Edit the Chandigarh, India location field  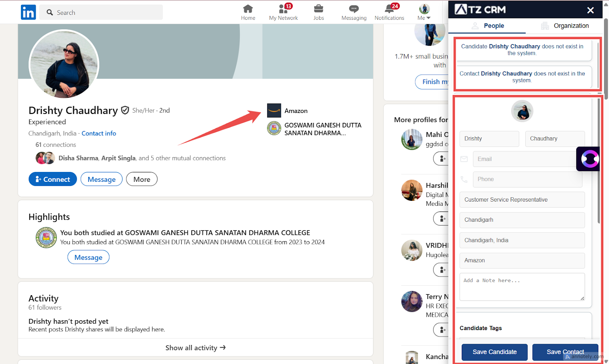point(522,240)
